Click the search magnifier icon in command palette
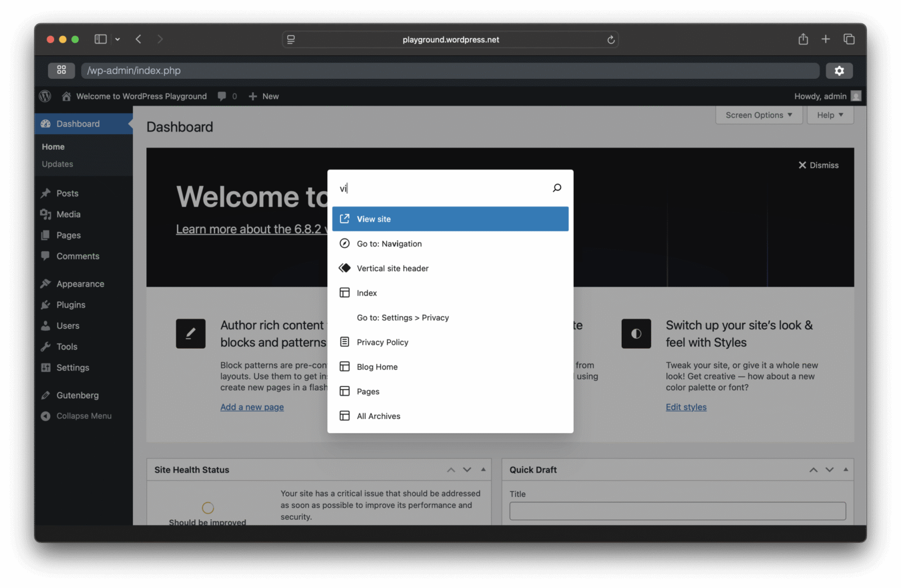The image size is (901, 588). point(557,188)
